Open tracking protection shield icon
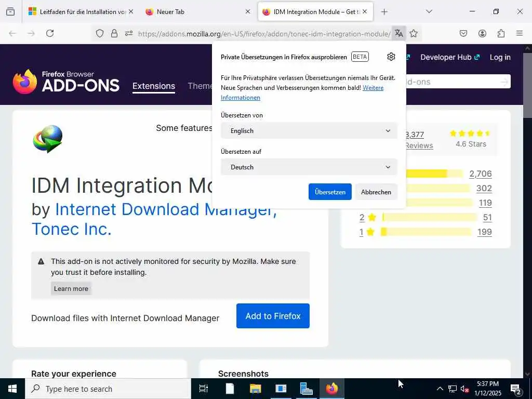532x399 pixels. point(99,33)
